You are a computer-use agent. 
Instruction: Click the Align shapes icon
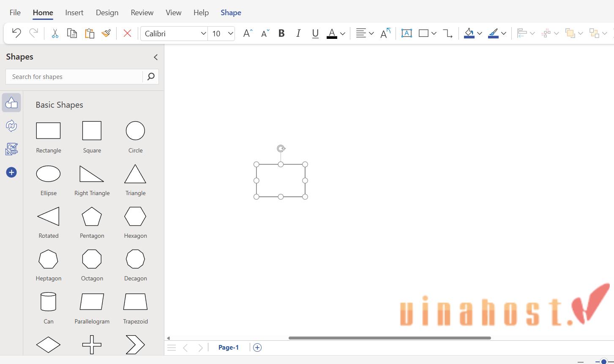click(x=522, y=33)
